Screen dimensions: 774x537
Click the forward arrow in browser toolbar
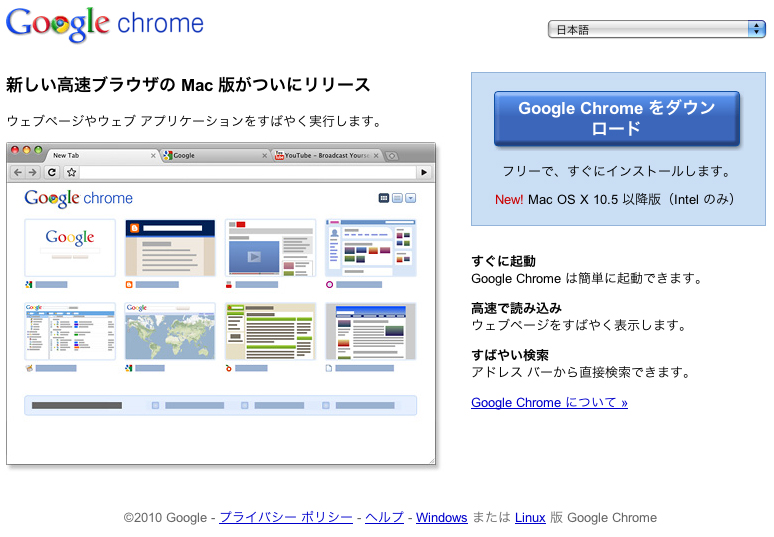[x=34, y=172]
